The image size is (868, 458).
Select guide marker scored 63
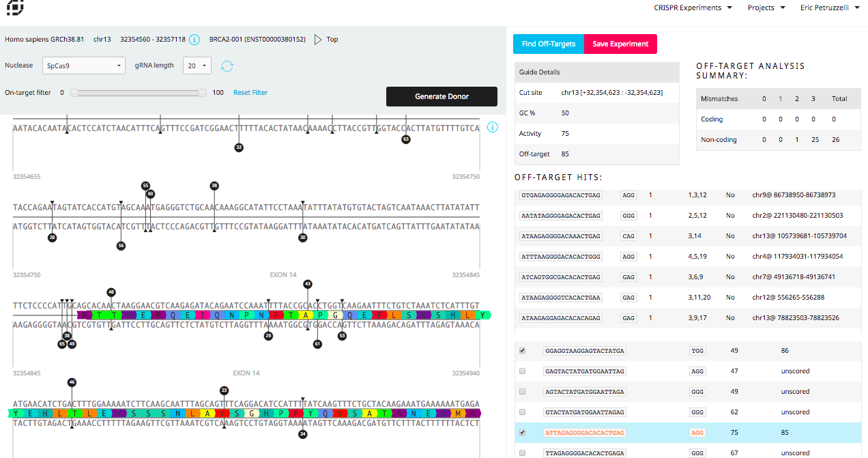[406, 139]
